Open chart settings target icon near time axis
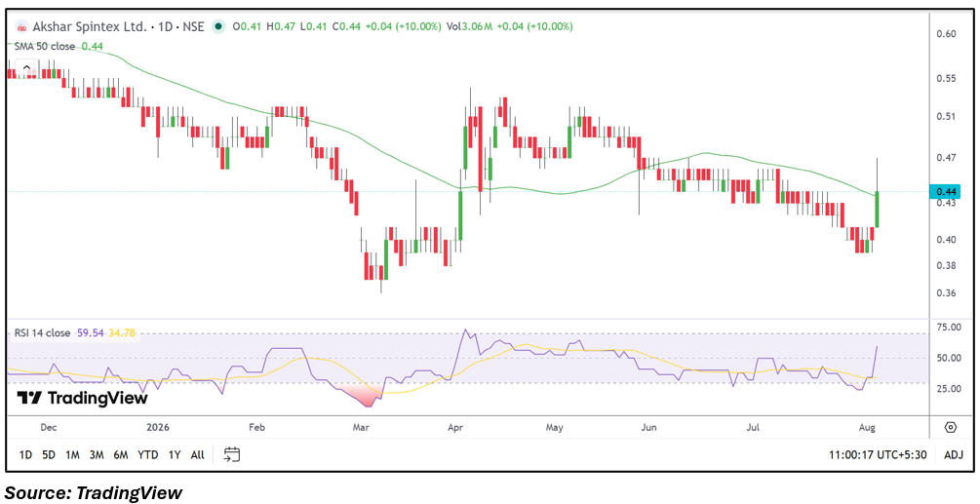The width and height of the screenshot is (980, 504). click(x=951, y=428)
